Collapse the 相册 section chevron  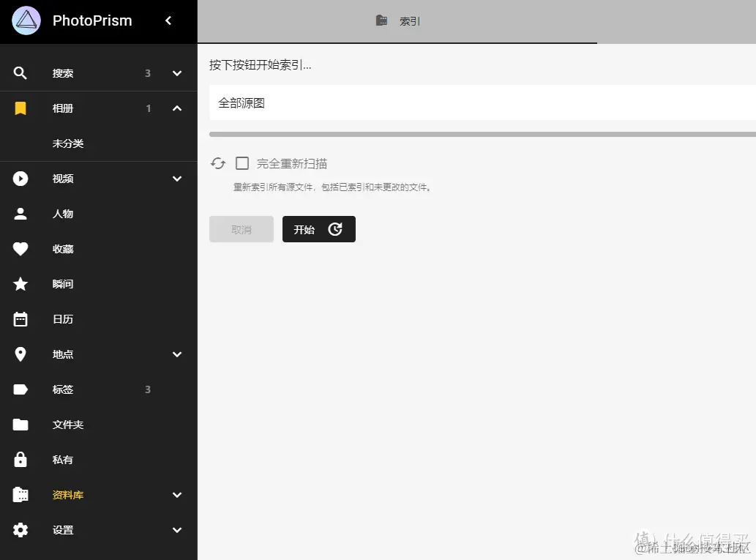pos(176,108)
